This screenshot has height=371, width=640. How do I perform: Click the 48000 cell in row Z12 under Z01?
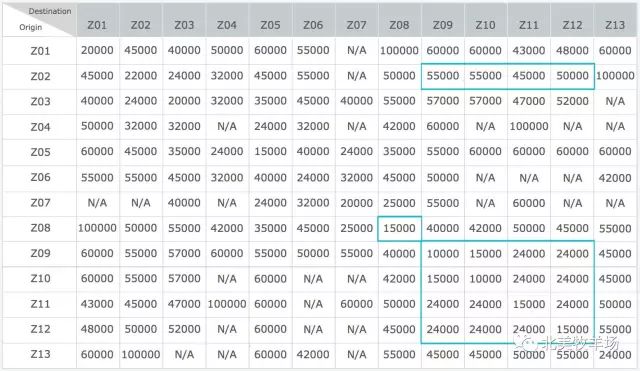[x=97, y=329]
